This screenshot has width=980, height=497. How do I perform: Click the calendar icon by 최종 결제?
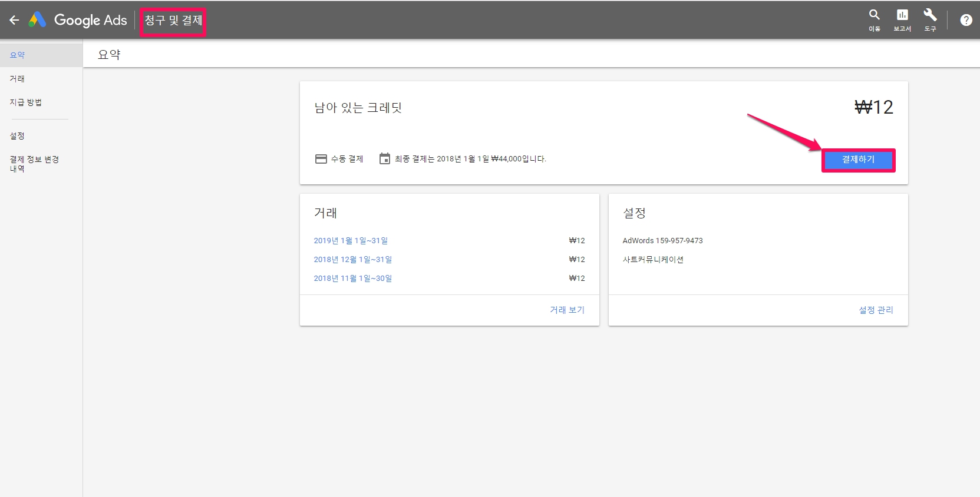(x=385, y=159)
